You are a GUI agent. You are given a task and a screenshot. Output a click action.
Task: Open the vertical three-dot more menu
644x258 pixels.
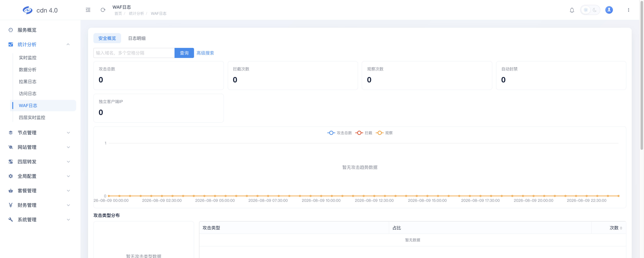(x=628, y=10)
